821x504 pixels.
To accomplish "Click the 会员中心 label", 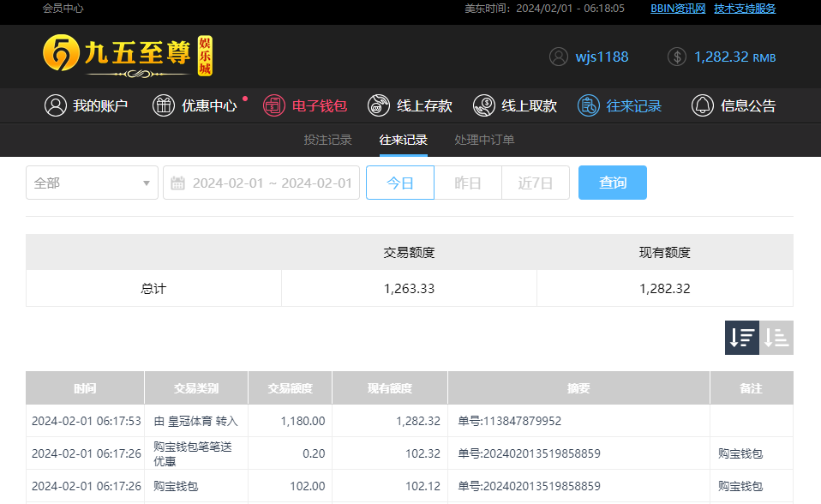I will click(x=63, y=9).
